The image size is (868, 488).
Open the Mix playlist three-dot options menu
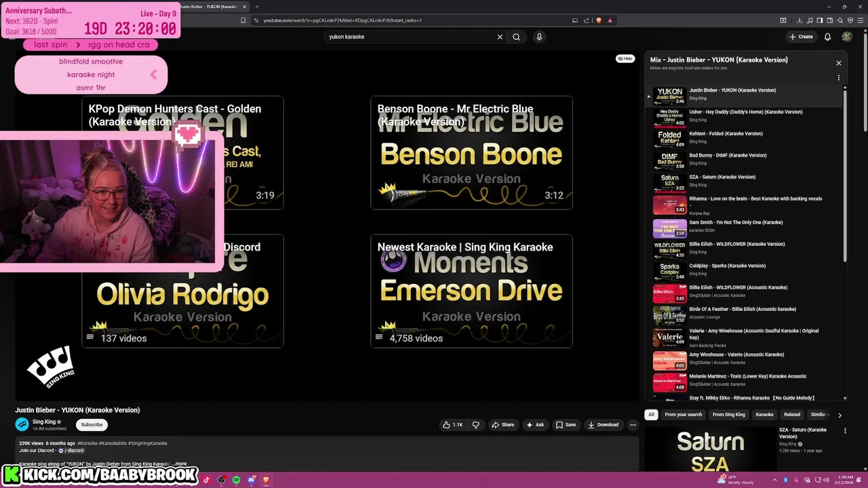(x=839, y=78)
